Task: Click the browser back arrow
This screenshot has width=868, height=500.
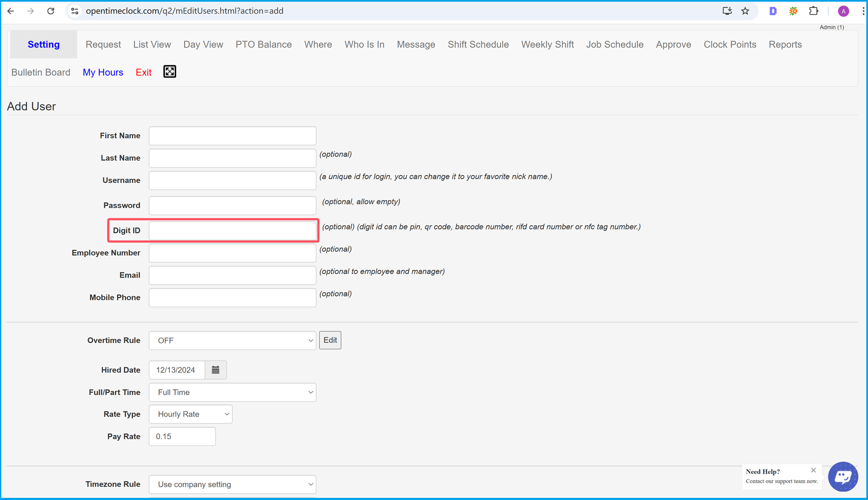Action: tap(11, 11)
